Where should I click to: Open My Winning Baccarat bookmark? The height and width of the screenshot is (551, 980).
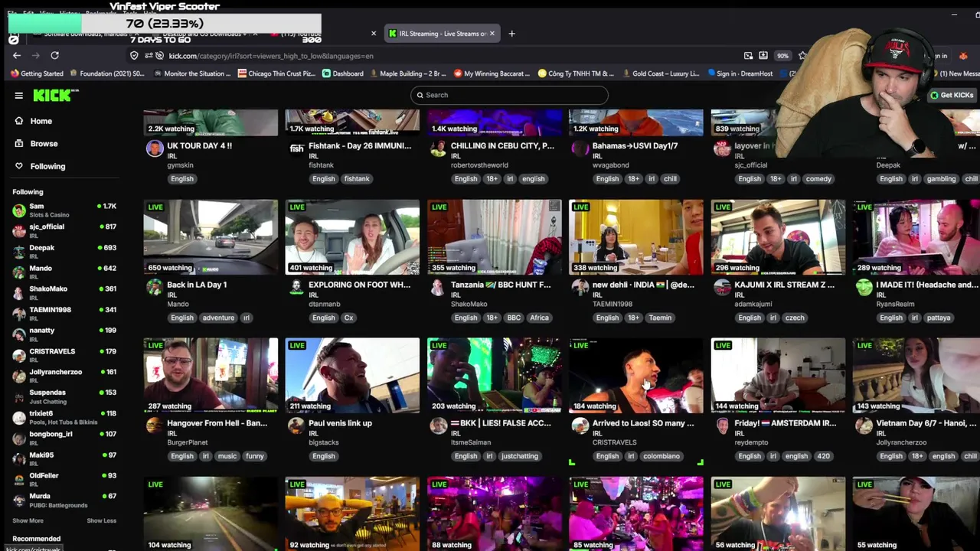pyautogui.click(x=492, y=73)
